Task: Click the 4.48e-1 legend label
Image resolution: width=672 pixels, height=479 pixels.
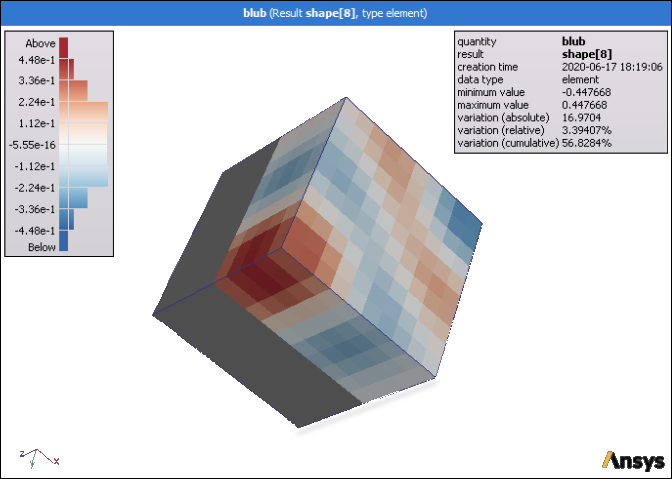Action: pos(36,60)
